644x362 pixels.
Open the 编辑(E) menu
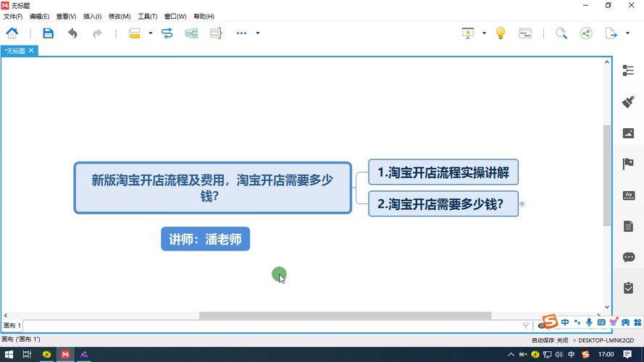tap(39, 17)
